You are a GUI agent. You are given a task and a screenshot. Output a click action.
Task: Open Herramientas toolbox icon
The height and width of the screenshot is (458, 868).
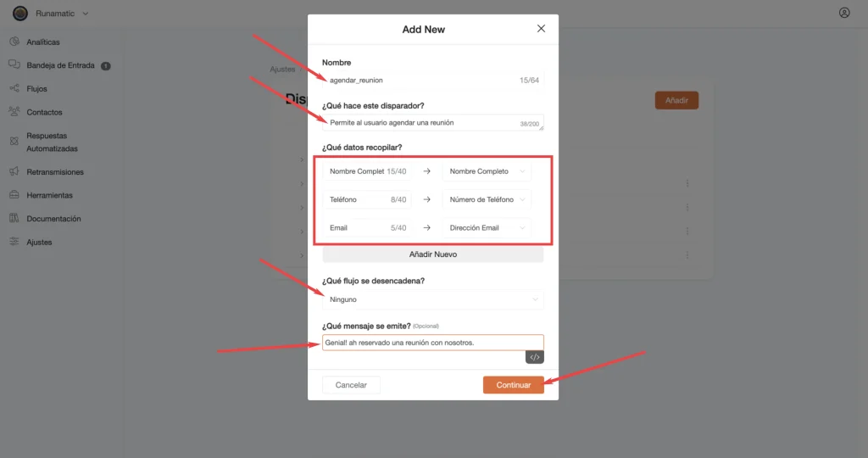coord(14,195)
